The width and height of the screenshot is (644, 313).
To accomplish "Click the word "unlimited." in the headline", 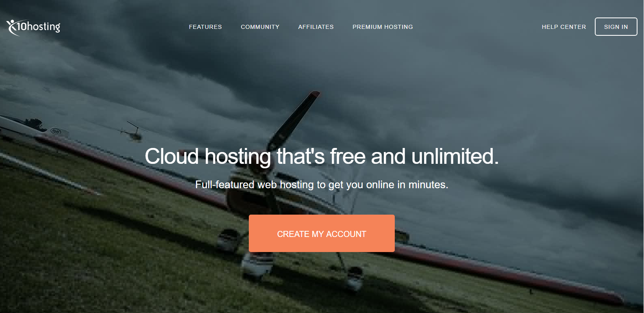I will click(x=455, y=156).
